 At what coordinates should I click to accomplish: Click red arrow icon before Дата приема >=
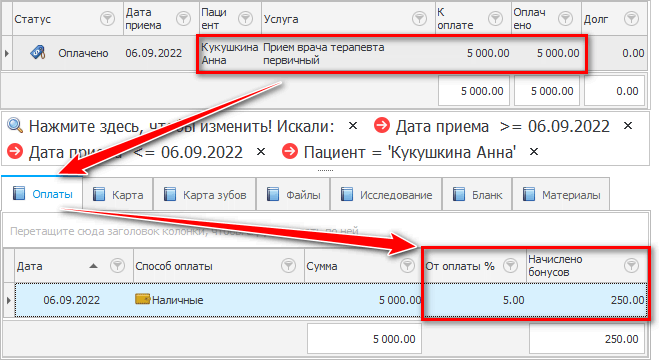[382, 126]
